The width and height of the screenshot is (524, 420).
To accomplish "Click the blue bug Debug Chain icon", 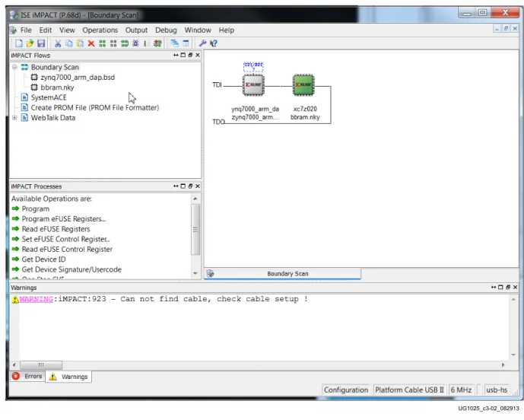I will pos(135,43).
